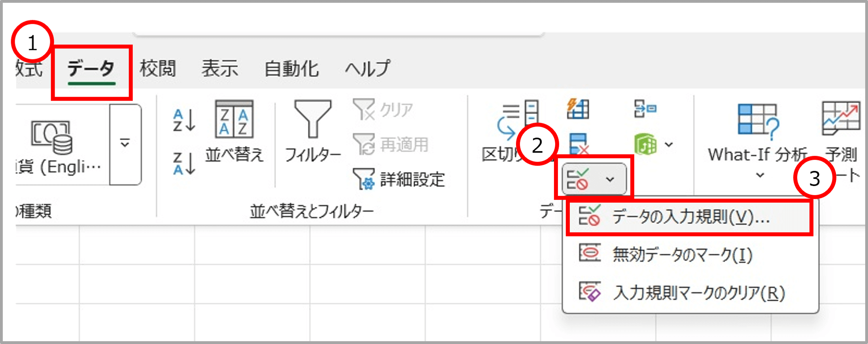Image resolution: width=868 pixels, height=344 pixels.
Task: Toggle the フィルター funnel button
Action: pos(313,131)
